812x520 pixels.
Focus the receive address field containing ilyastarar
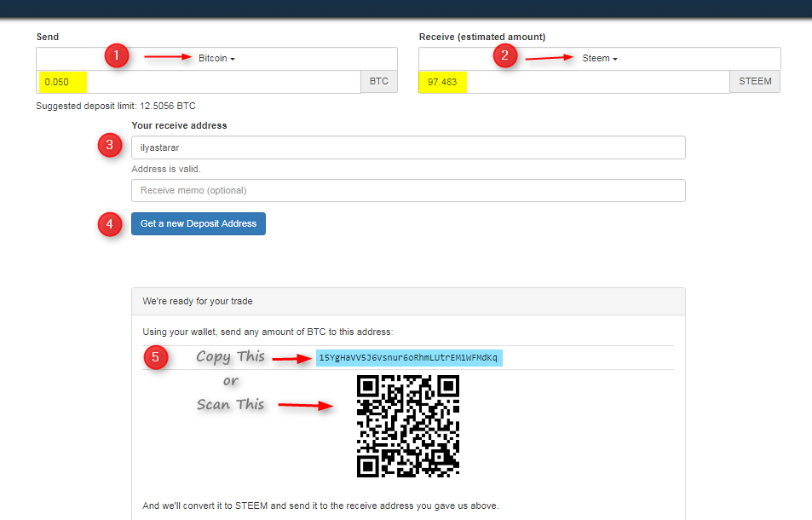[408, 147]
